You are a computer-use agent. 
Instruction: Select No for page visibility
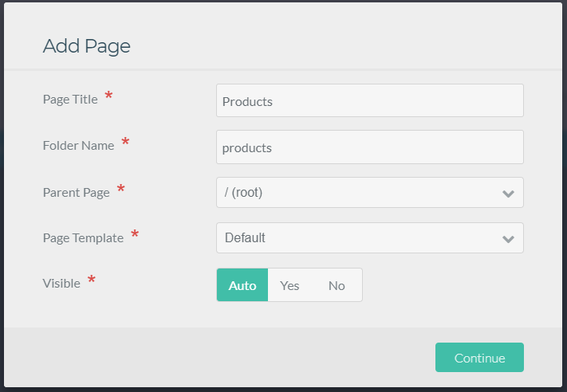[x=337, y=285]
